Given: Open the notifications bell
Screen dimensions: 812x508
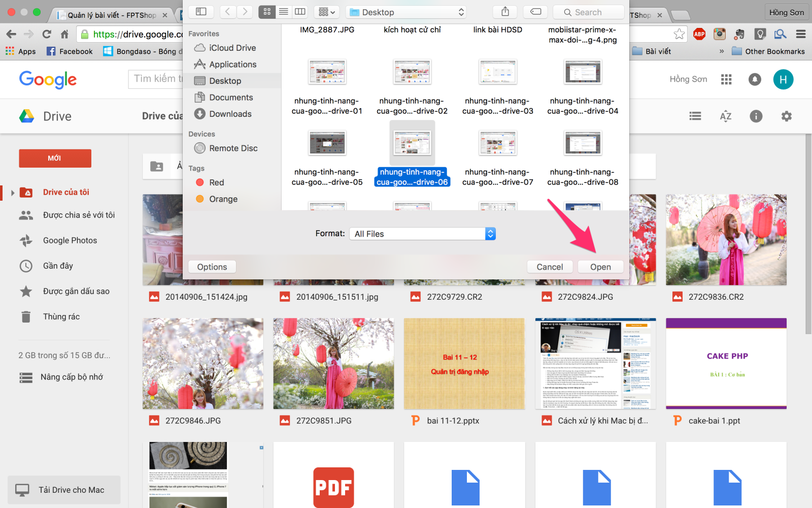Looking at the screenshot, I should pyautogui.click(x=755, y=79).
